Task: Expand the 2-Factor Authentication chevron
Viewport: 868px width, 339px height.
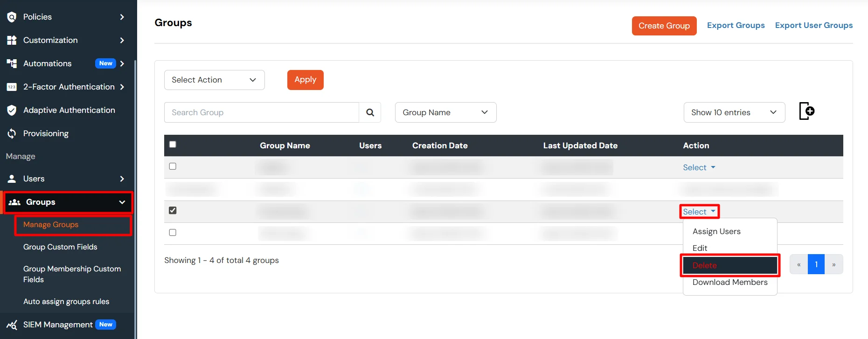Action: [x=122, y=87]
